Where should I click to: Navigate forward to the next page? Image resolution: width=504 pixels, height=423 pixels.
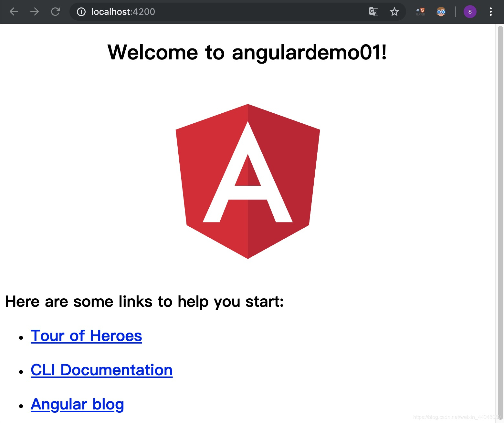coord(34,11)
